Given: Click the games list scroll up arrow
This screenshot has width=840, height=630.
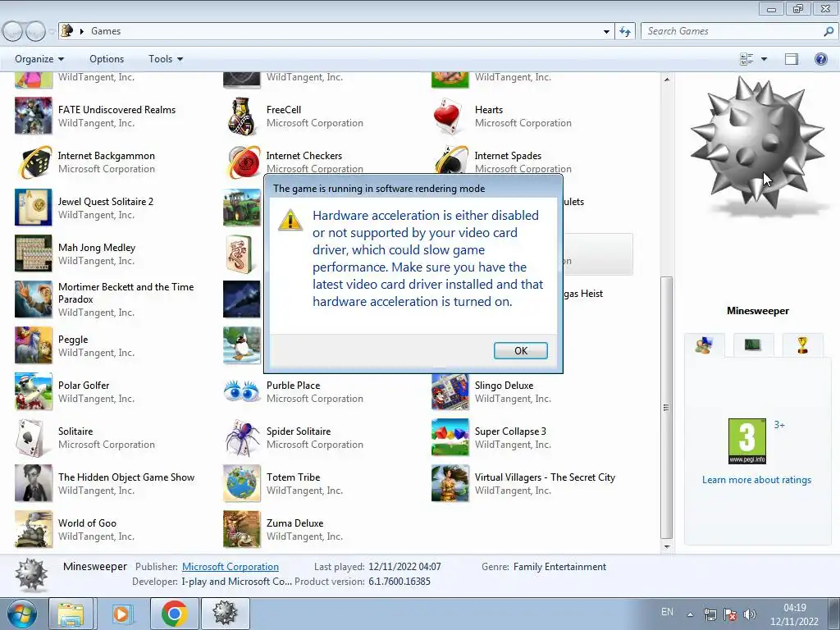Looking at the screenshot, I should pyautogui.click(x=666, y=80).
